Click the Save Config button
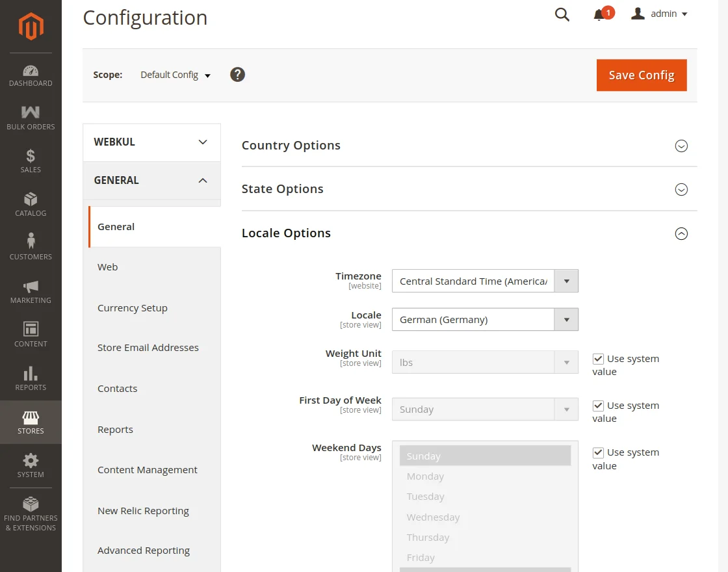The height and width of the screenshot is (572, 728). (641, 75)
